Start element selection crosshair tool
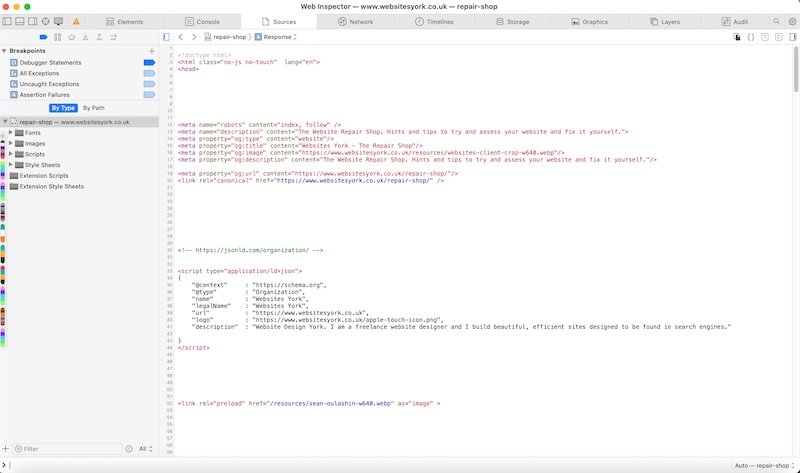Screen dimensions: 800x473 pyautogui.click(x=45, y=21)
